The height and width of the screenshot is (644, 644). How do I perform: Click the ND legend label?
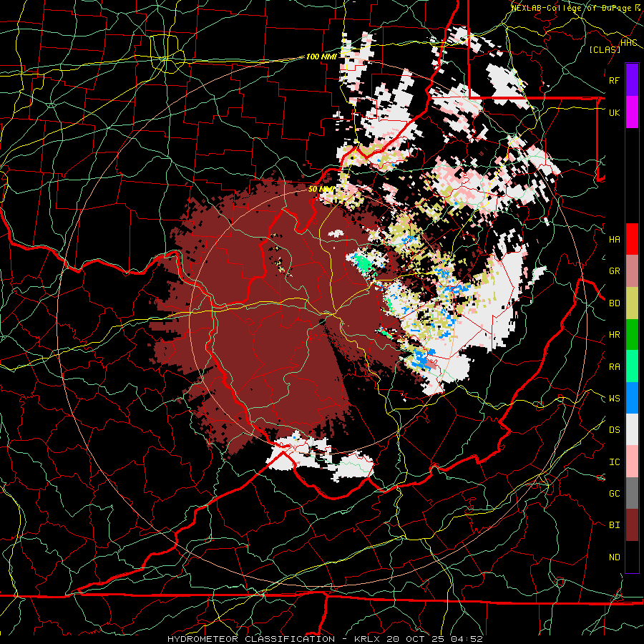[x=614, y=557]
